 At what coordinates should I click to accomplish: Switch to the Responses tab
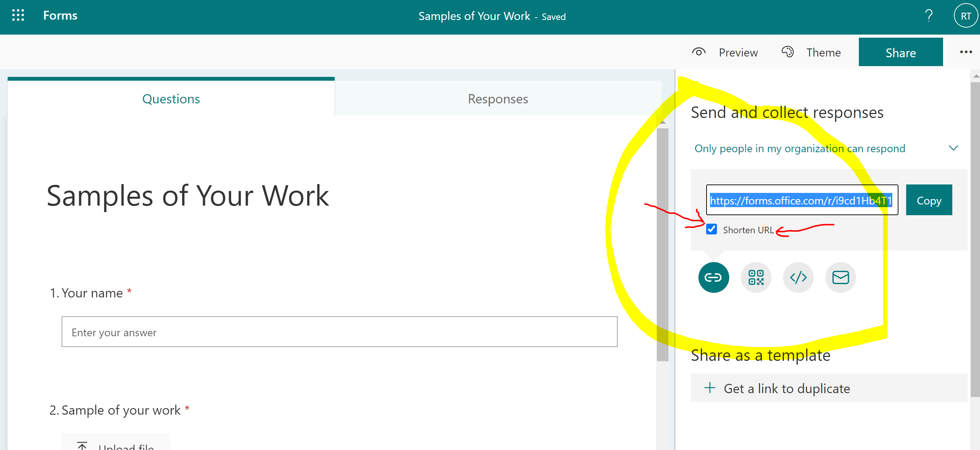point(498,99)
